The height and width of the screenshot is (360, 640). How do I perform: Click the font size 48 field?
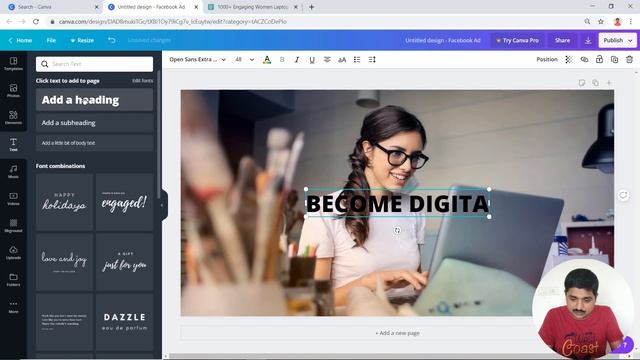239,60
